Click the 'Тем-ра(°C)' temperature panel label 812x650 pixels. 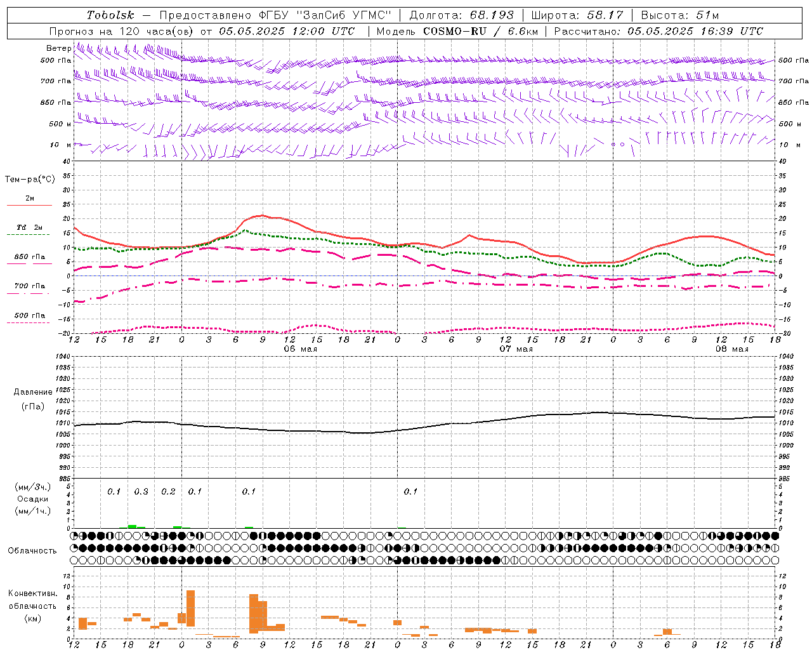30,180
